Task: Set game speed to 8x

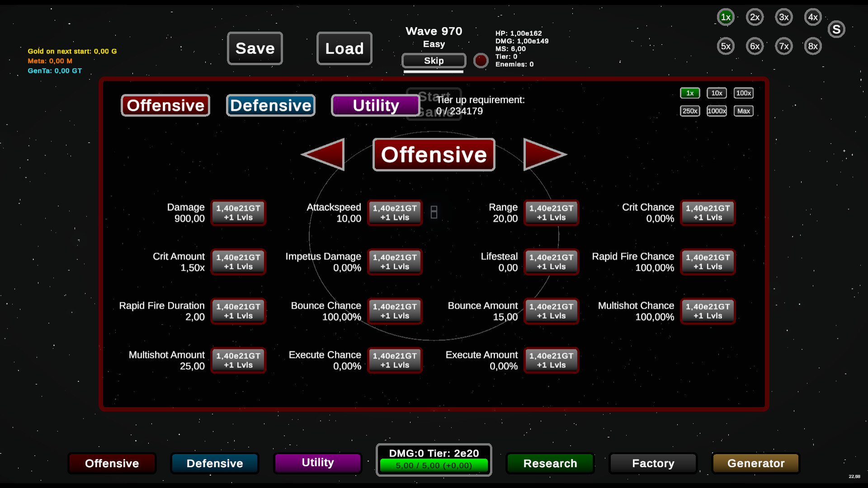Action: pos(813,46)
